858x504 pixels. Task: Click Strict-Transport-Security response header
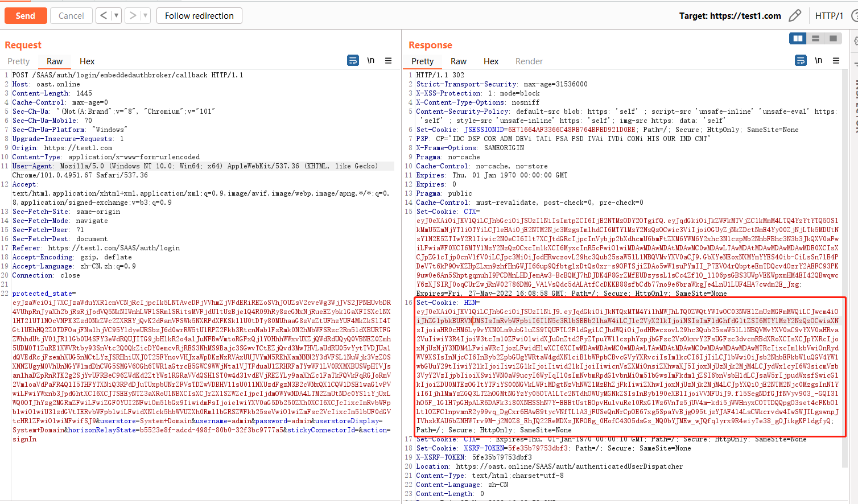tap(502, 84)
